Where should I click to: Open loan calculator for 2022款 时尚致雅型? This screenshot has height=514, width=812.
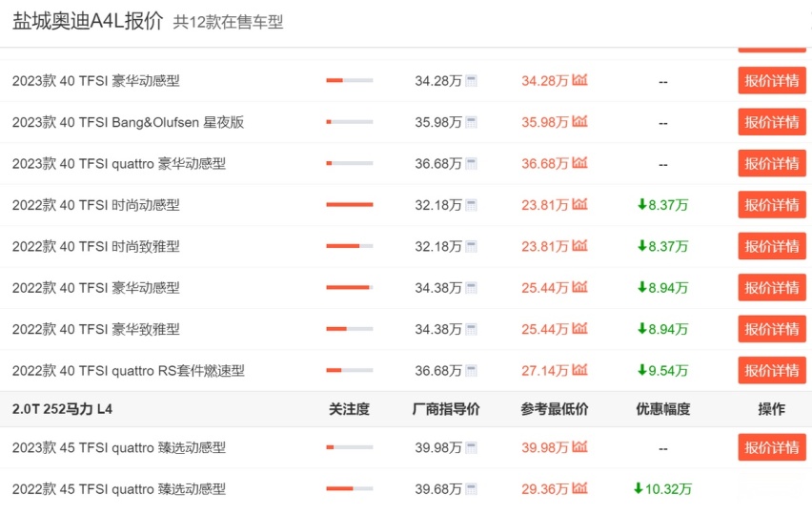(471, 247)
